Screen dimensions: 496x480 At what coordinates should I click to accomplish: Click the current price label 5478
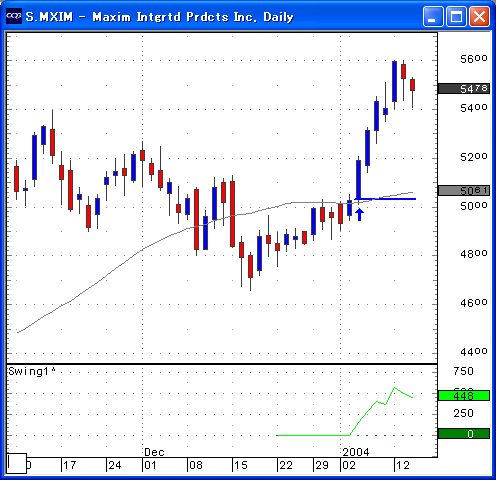point(464,89)
